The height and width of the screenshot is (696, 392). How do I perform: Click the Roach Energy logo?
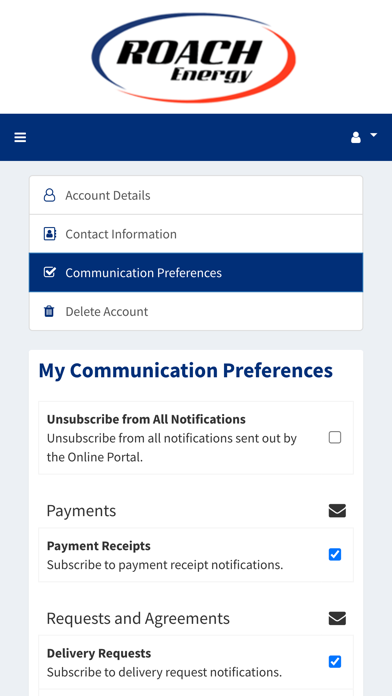(194, 57)
